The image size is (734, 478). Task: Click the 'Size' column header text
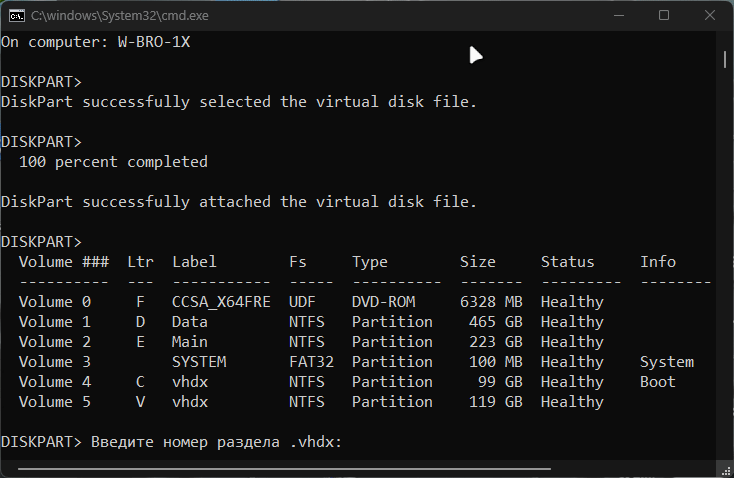478,262
